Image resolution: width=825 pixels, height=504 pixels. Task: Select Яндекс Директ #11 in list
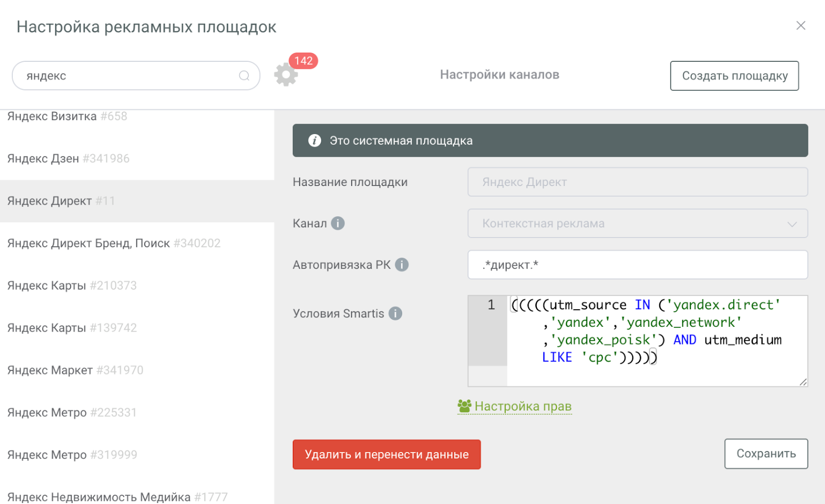tap(137, 201)
